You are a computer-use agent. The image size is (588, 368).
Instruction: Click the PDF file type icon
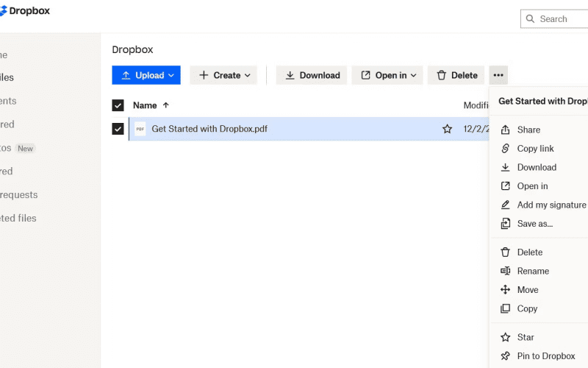140,129
